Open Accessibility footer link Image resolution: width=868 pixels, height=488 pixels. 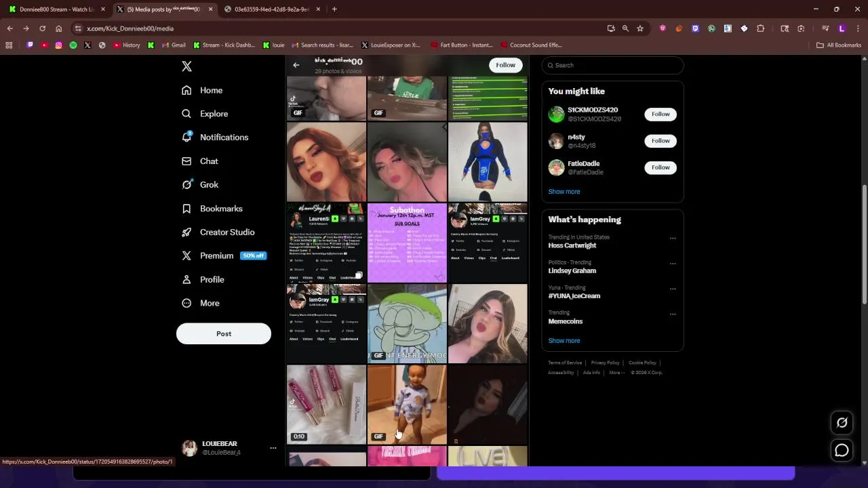(x=561, y=373)
